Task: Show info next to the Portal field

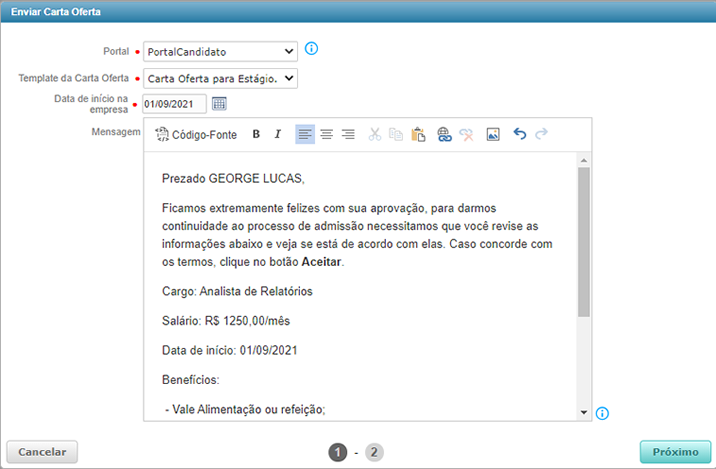Action: (311, 49)
